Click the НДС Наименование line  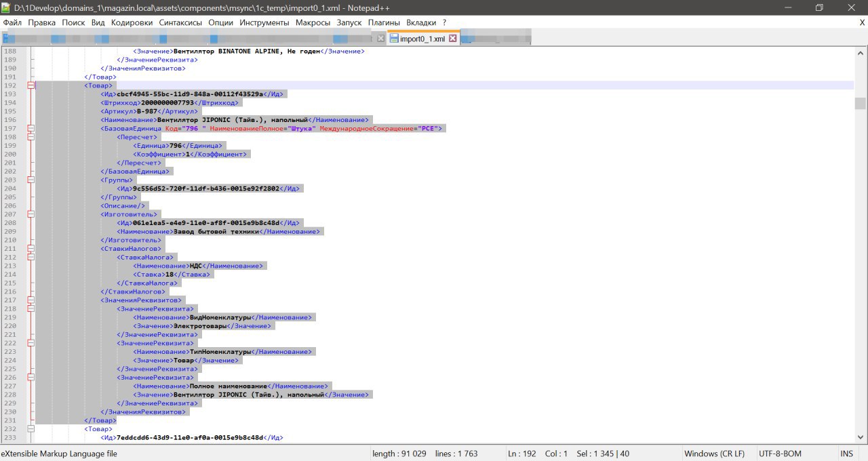[x=198, y=266]
